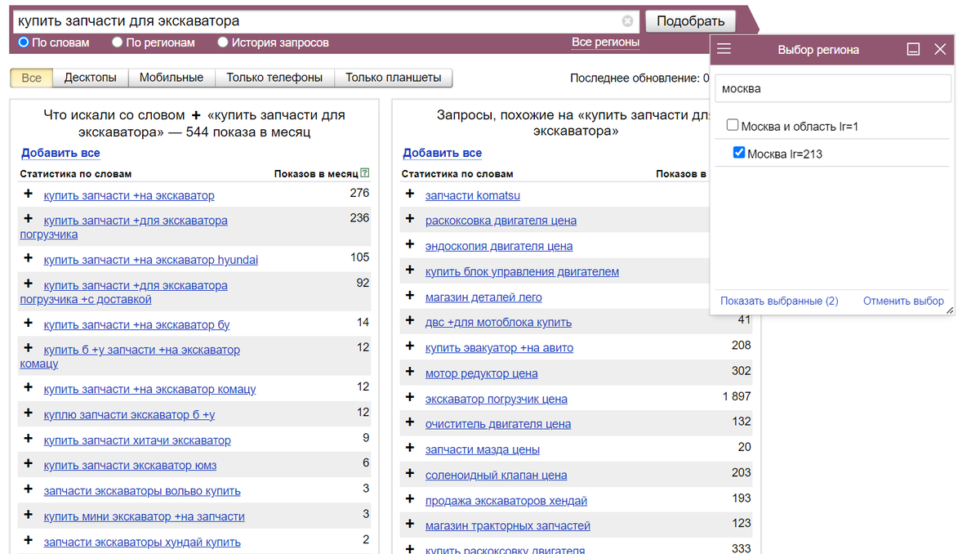Select the 'История запросов' radio button

pyautogui.click(x=223, y=42)
